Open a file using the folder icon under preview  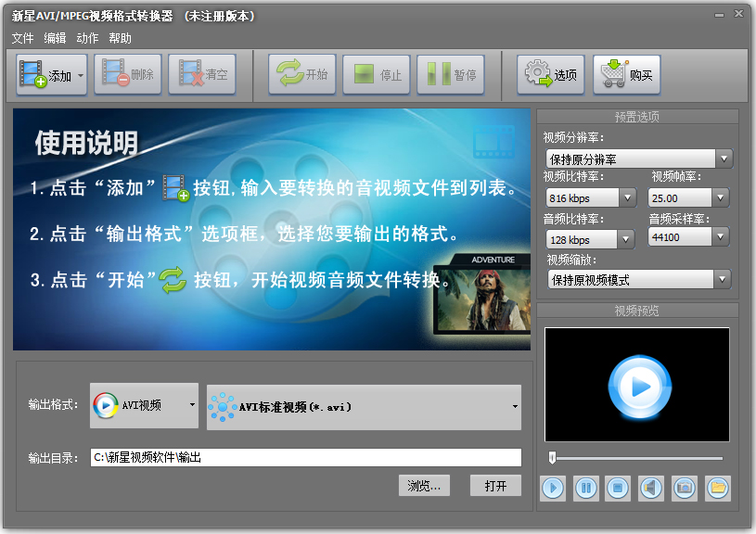tap(715, 488)
